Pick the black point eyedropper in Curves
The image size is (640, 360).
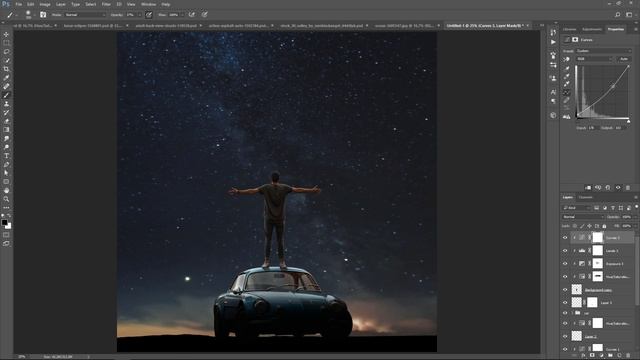point(567,68)
